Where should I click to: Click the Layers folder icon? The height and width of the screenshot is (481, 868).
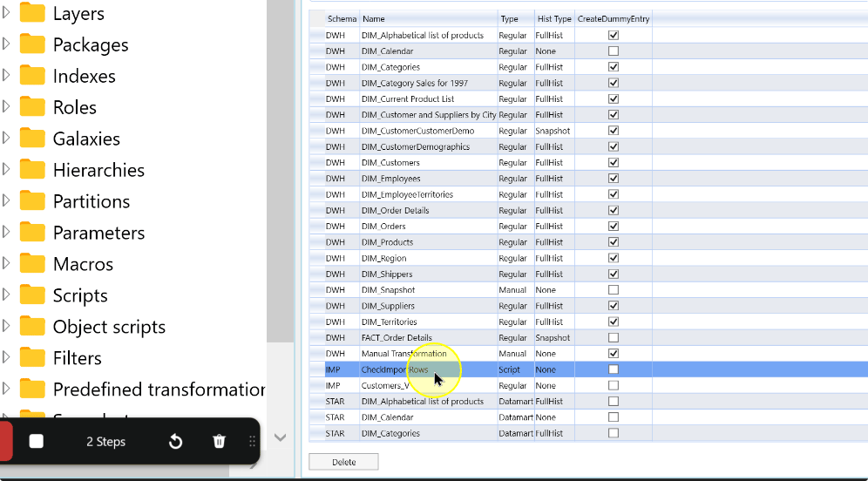pos(32,12)
